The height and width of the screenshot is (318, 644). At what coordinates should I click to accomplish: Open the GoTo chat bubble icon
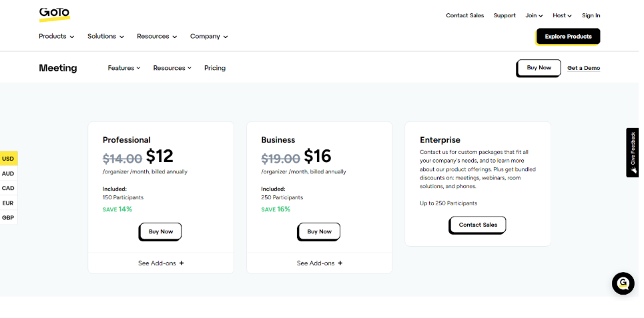(x=623, y=283)
